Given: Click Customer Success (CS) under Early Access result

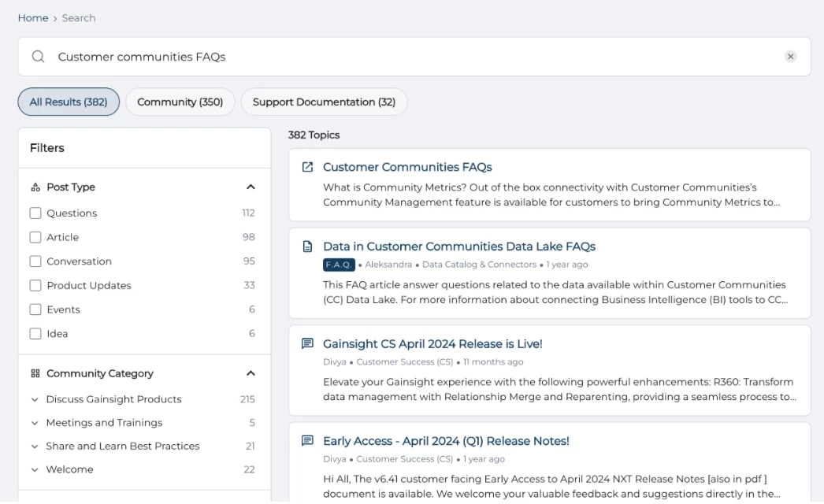Looking at the screenshot, I should pos(405,459).
